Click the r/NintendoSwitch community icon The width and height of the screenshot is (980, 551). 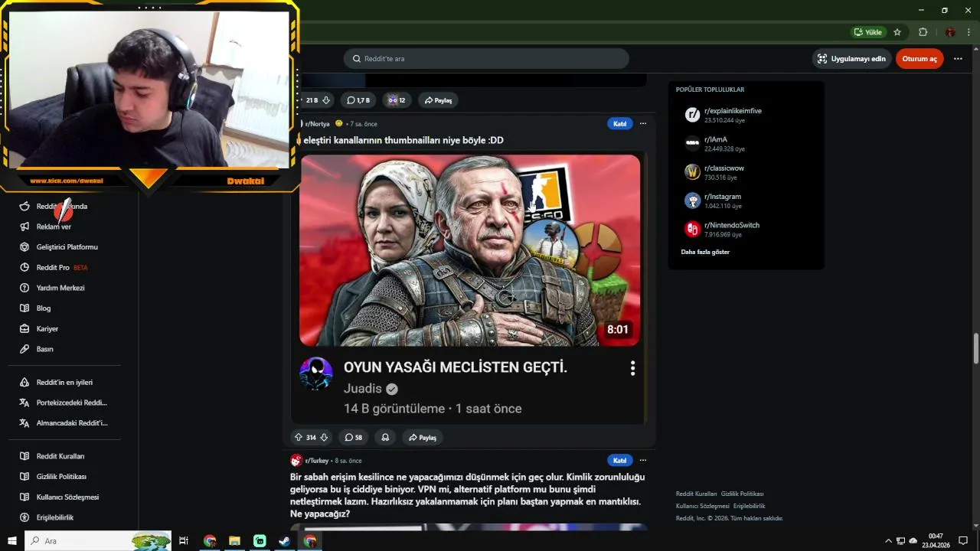(x=692, y=229)
